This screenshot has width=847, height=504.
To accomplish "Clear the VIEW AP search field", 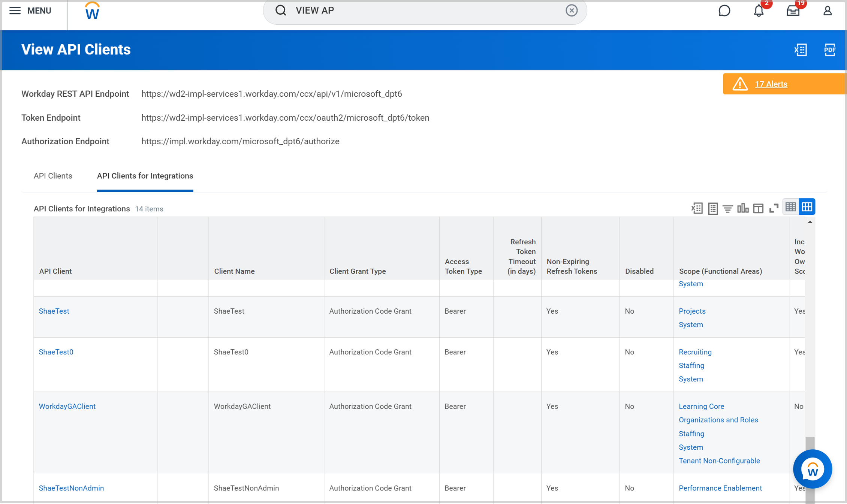I will [571, 10].
